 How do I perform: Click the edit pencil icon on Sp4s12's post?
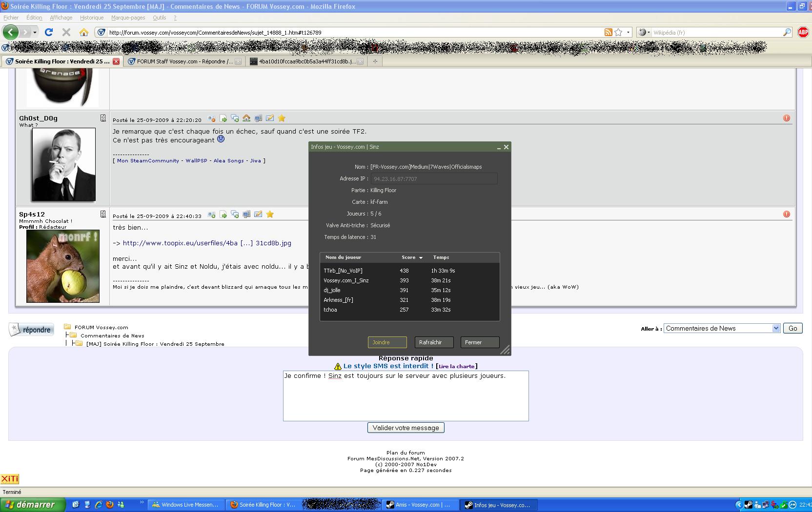[x=258, y=214]
